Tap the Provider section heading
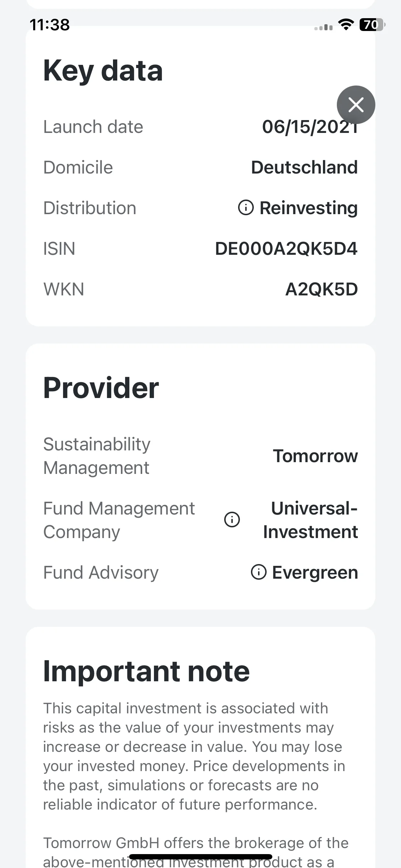401x868 pixels. (x=101, y=388)
